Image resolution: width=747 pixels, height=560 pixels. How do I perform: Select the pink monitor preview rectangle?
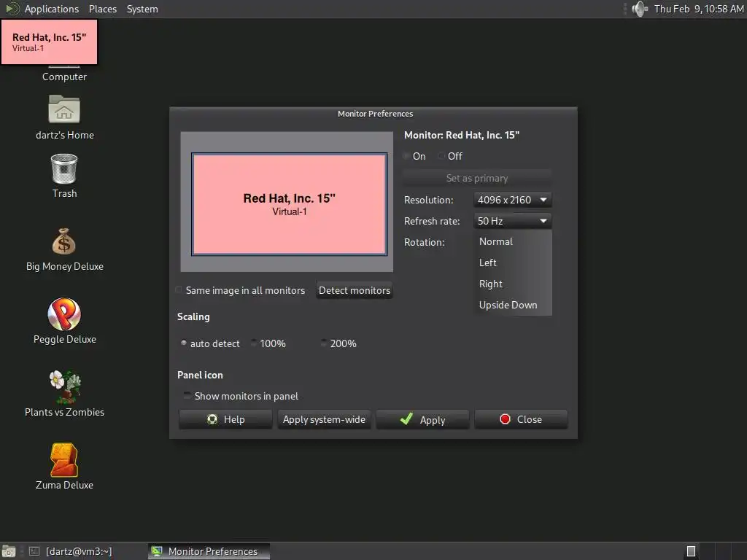pyautogui.click(x=289, y=204)
